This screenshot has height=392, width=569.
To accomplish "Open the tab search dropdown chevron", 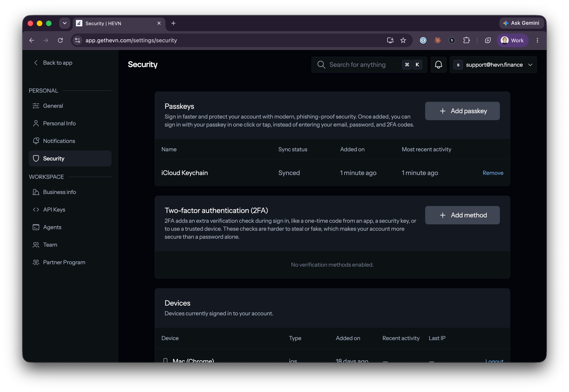I will tap(65, 23).
